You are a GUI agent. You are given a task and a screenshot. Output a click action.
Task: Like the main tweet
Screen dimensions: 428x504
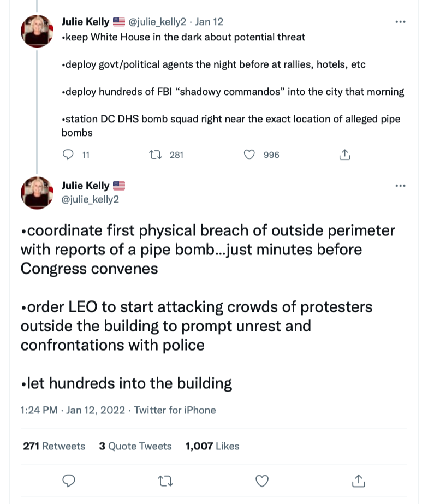point(263,481)
